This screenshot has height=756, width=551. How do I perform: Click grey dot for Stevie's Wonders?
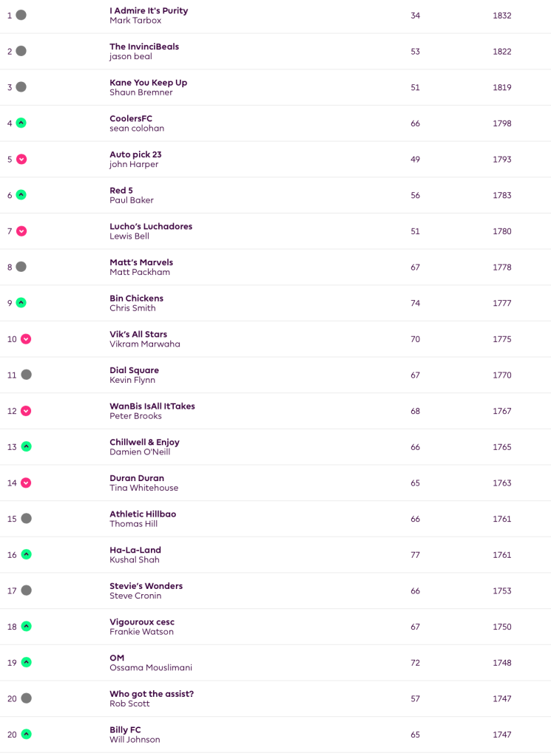click(x=26, y=590)
